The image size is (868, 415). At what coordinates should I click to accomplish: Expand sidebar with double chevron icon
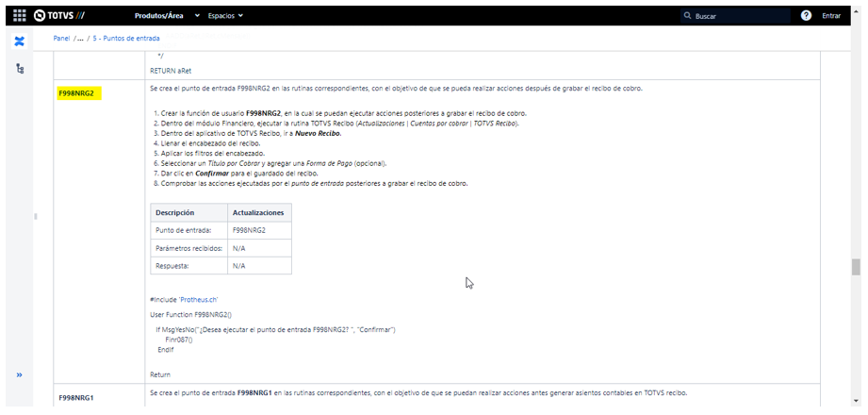[20, 375]
